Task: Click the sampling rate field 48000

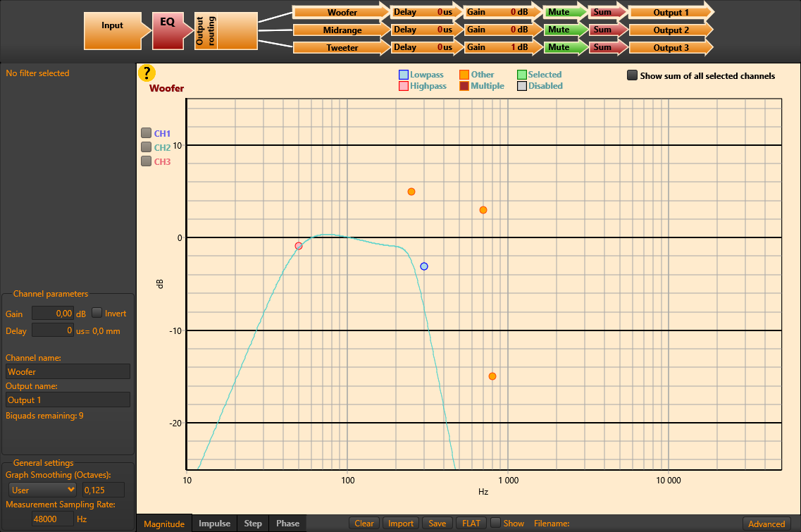Action: [53, 519]
